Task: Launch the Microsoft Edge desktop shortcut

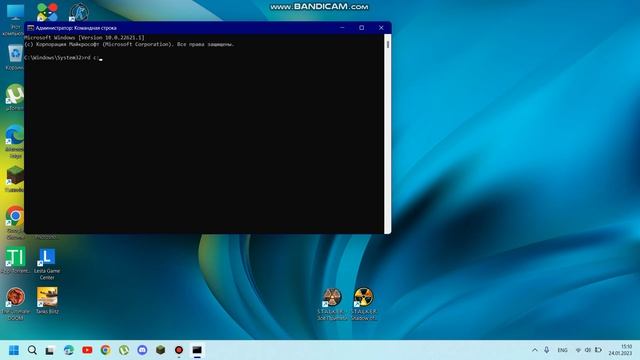Action: coord(15,136)
